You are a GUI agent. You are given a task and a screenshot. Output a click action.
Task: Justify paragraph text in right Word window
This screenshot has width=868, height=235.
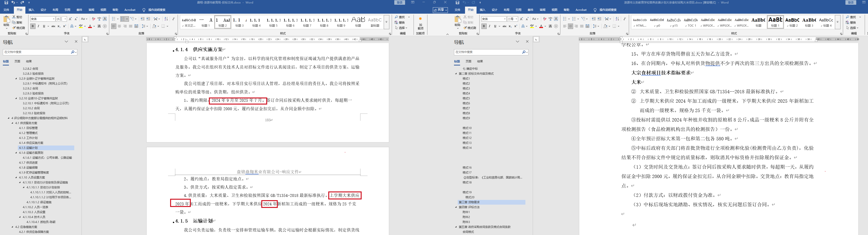[x=582, y=26]
